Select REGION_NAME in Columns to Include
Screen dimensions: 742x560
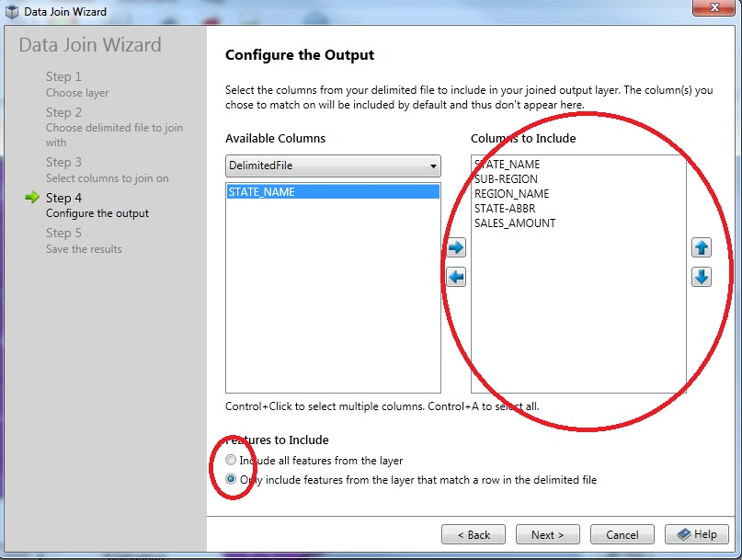pos(511,194)
